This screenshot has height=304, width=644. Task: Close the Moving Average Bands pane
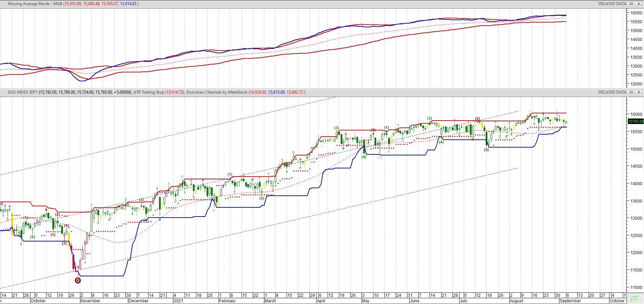pos(638,4)
